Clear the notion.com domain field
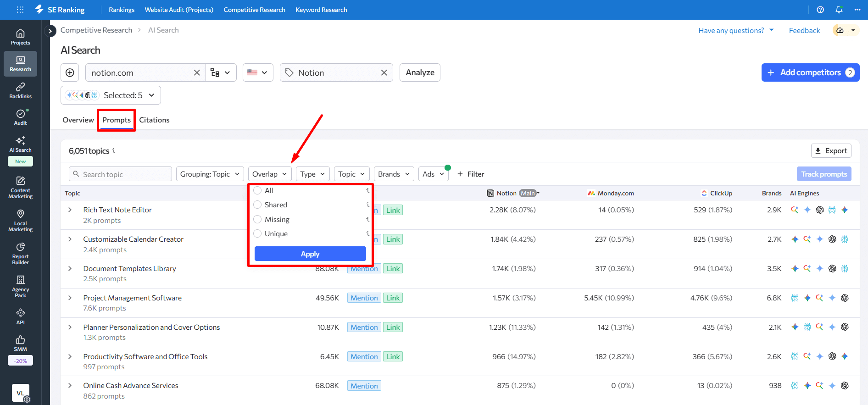 pyautogui.click(x=197, y=72)
